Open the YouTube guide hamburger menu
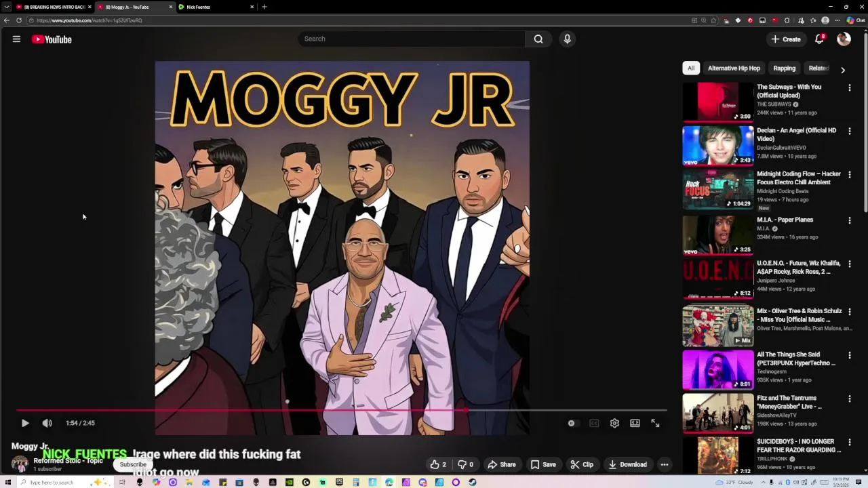Viewport: 868px width, 488px height. tap(16, 39)
